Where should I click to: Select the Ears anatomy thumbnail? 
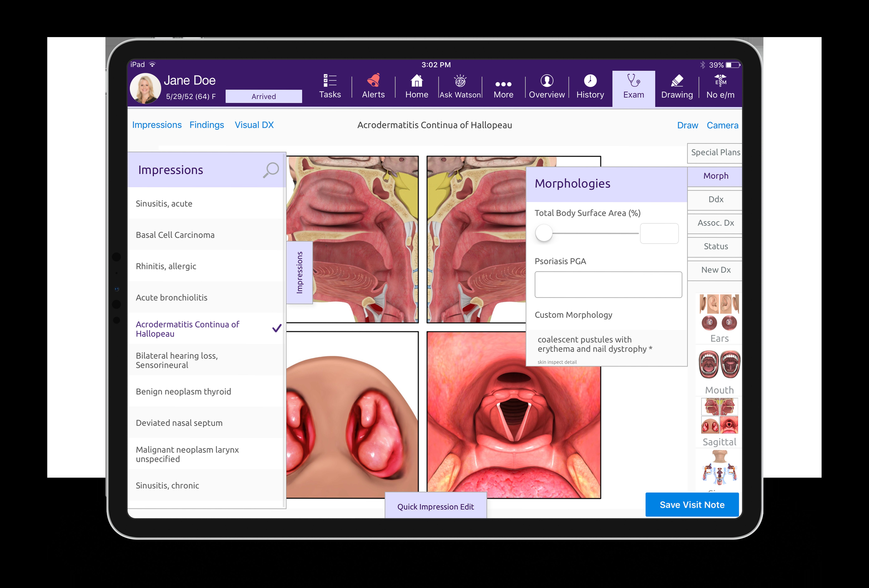719,318
